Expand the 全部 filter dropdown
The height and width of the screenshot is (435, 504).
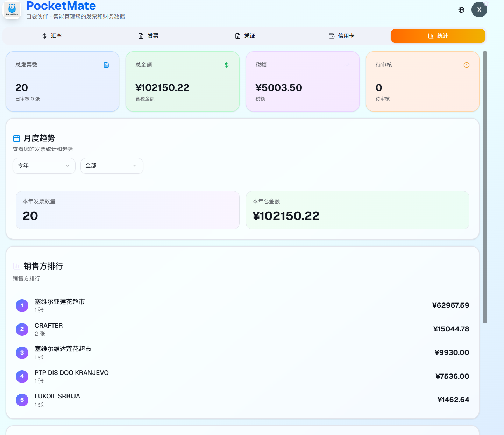[112, 166]
